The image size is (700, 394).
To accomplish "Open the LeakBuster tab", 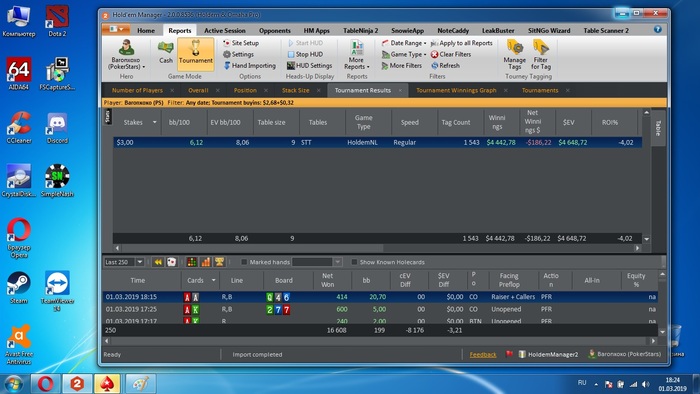I will pos(498,30).
